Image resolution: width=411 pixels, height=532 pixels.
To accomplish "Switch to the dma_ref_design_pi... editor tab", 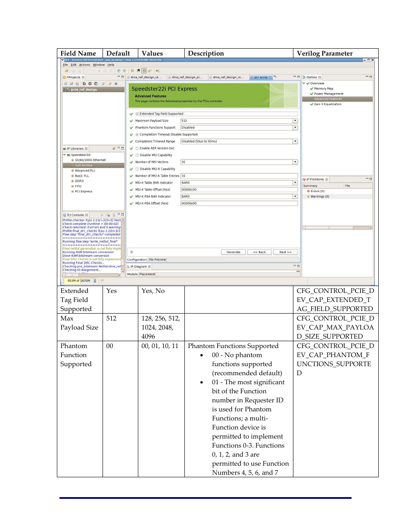I will (187, 78).
